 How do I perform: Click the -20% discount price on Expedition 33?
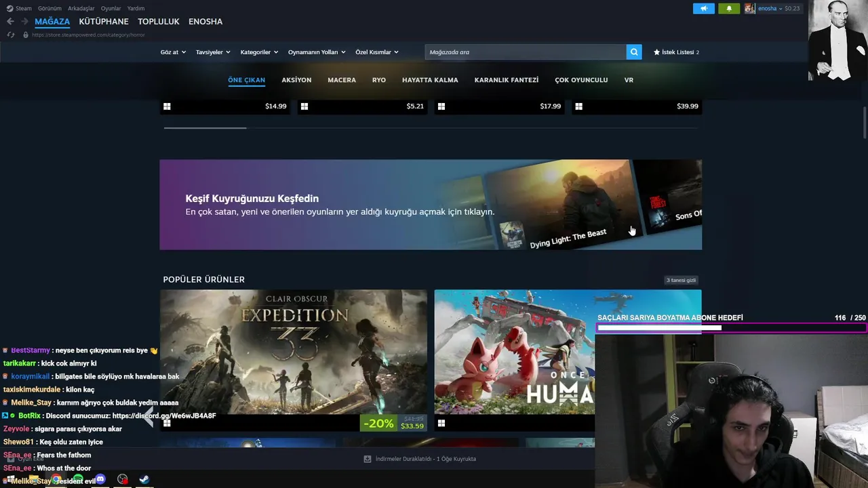(394, 424)
